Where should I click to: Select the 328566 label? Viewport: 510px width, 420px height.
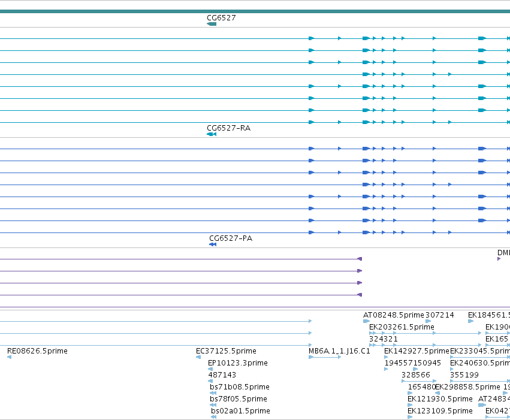[416, 375]
